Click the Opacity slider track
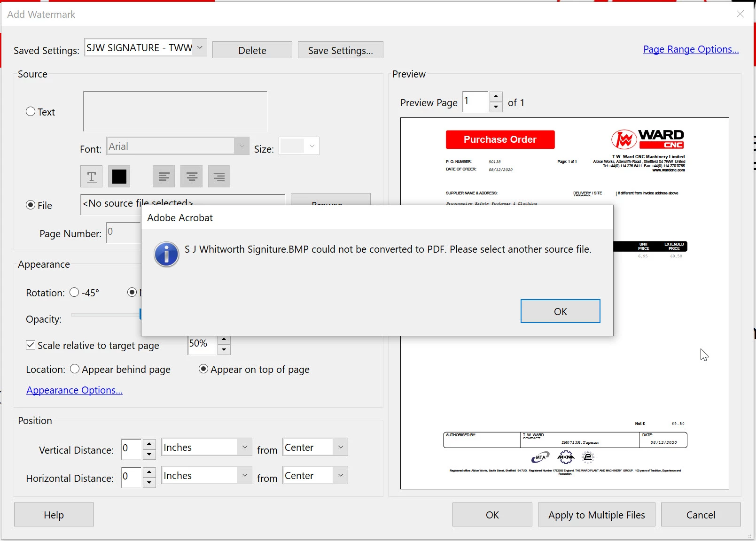 [x=106, y=315]
